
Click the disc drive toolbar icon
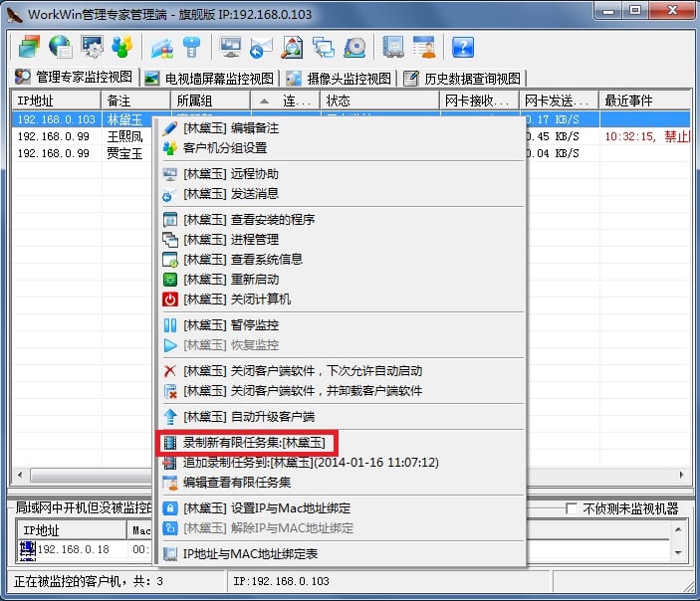click(354, 48)
